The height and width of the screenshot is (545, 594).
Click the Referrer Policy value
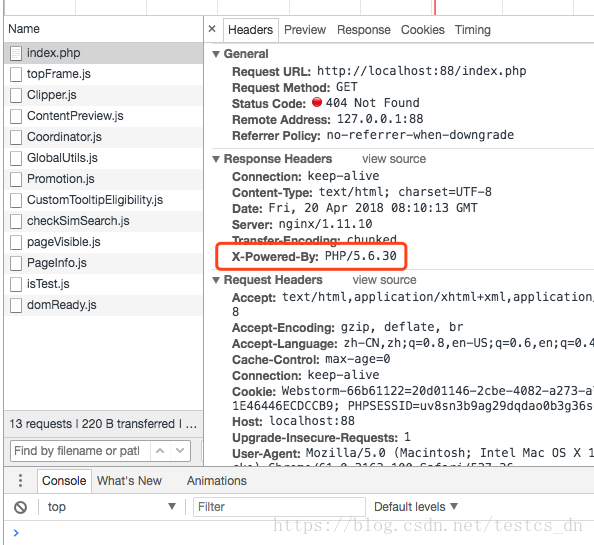pos(420,135)
